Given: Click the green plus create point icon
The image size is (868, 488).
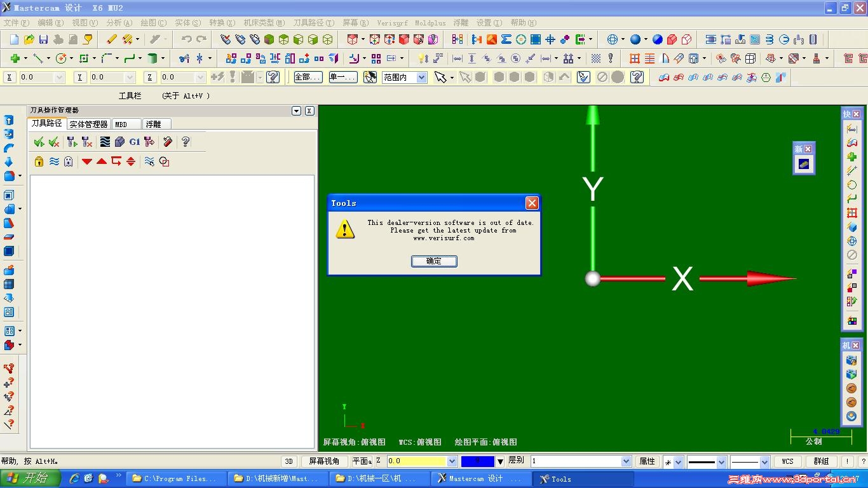Looking at the screenshot, I should point(15,58).
